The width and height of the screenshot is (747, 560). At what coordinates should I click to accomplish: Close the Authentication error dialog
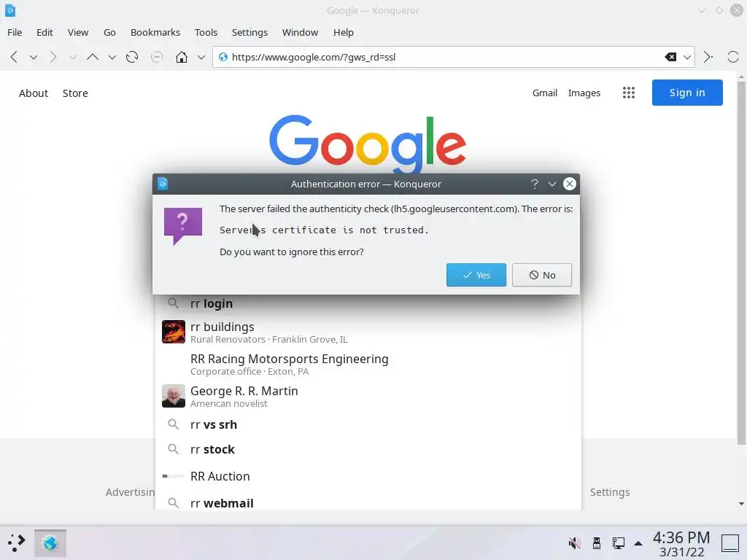point(569,184)
